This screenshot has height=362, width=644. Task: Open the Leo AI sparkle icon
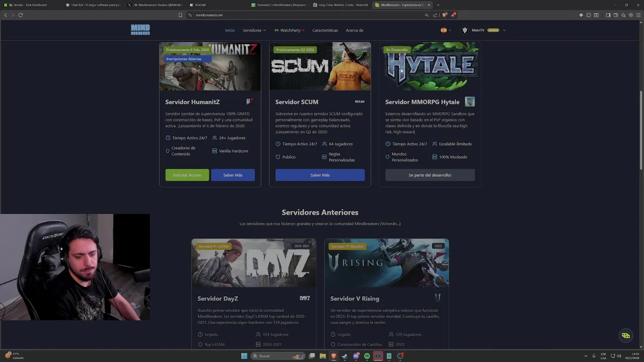[623, 15]
